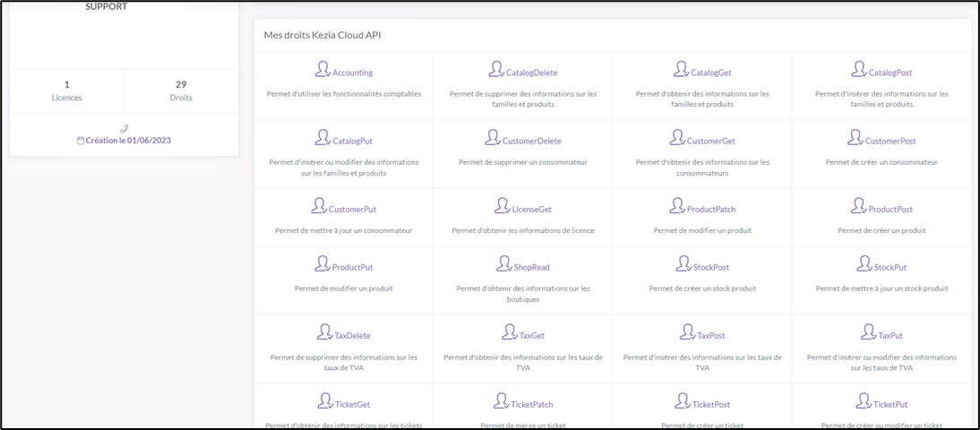Open the CatalogPost permission link
This screenshot has height=430, width=980.
[890, 73]
